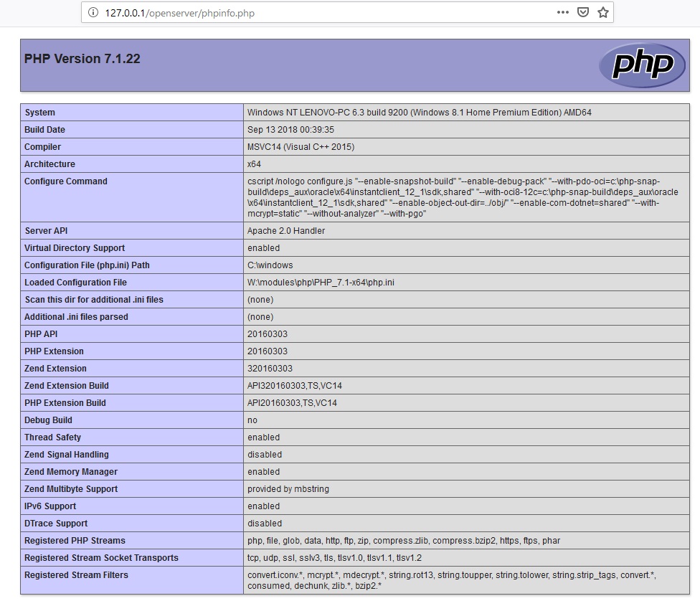
Task: Click the Save to Pocket icon
Action: (583, 13)
